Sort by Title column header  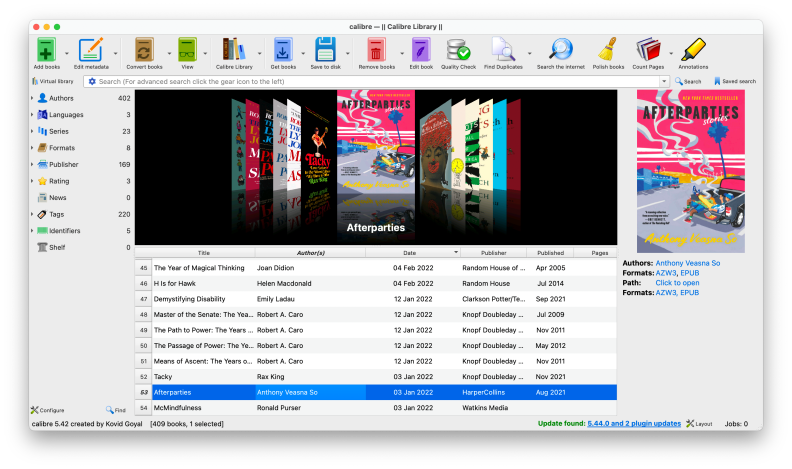click(x=204, y=252)
